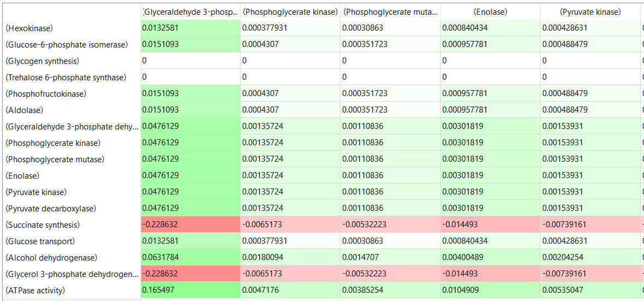Click the ATPase activity cell showing 0.0104909

point(490,290)
